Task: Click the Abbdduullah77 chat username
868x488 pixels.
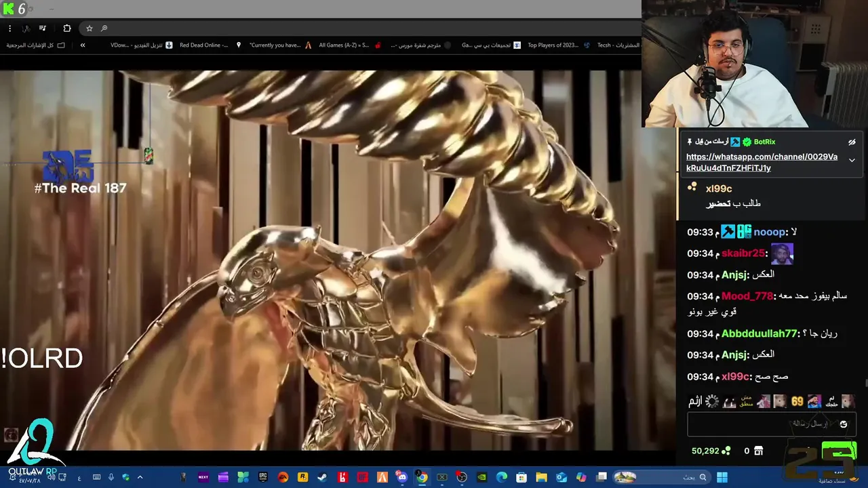Action: coord(759,333)
